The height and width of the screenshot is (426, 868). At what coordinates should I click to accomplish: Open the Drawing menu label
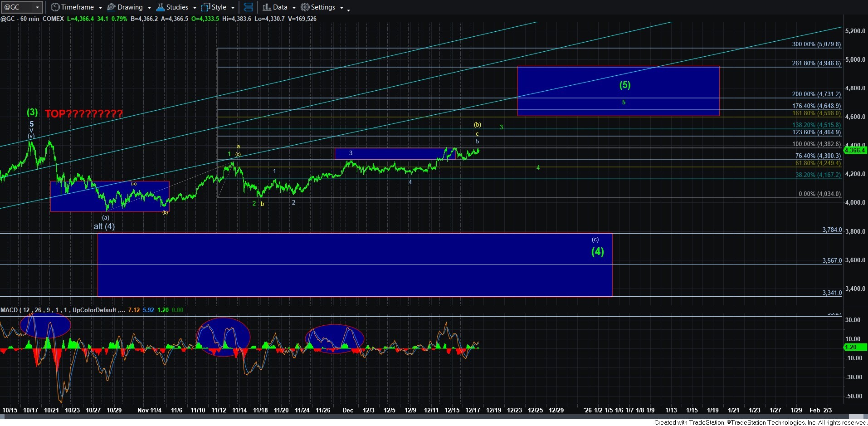coord(130,7)
